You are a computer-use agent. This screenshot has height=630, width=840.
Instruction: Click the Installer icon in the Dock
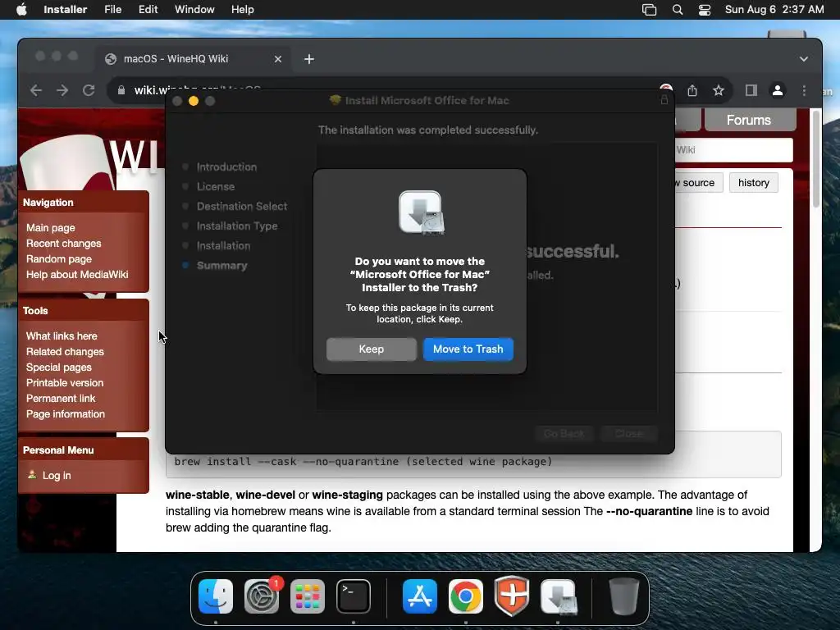point(558,596)
